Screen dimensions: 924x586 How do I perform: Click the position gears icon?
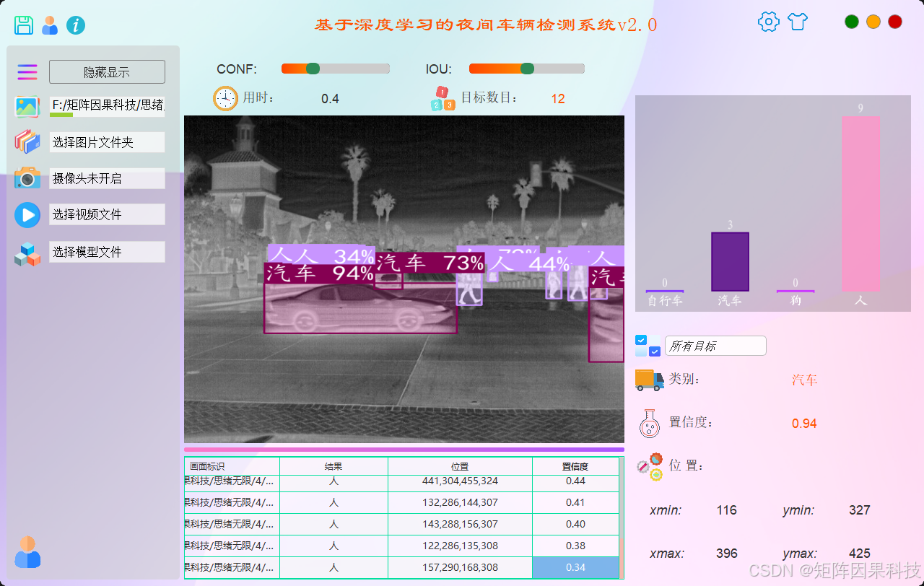tap(650, 467)
